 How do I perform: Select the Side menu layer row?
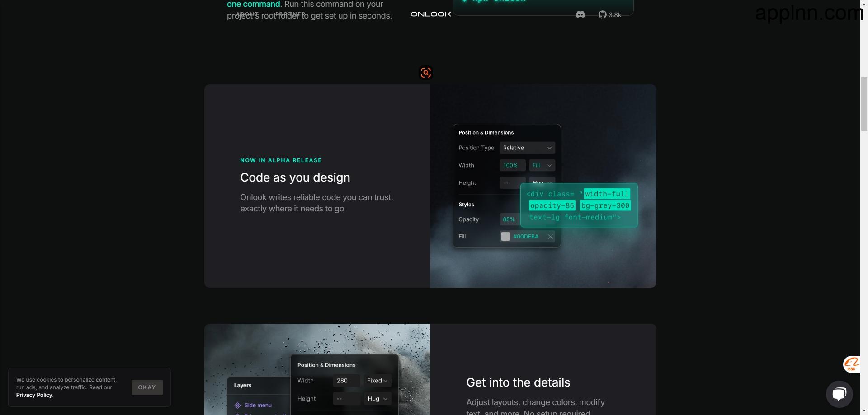(258, 406)
